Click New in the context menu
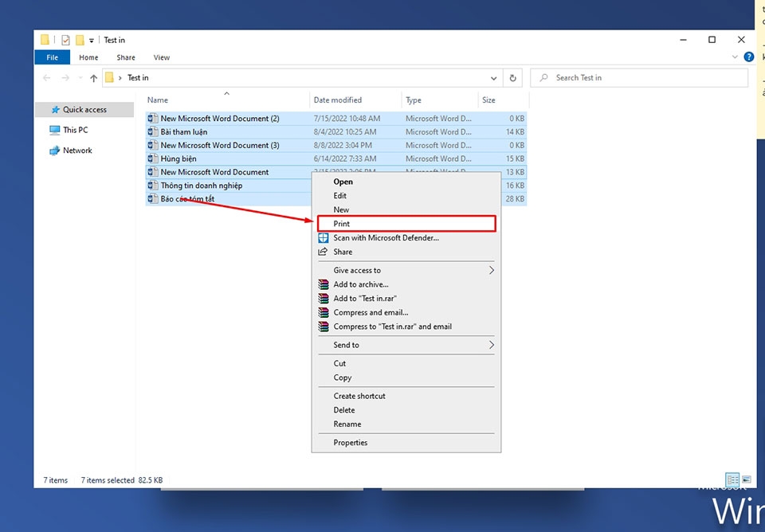Image resolution: width=765 pixels, height=532 pixels. coord(406,209)
